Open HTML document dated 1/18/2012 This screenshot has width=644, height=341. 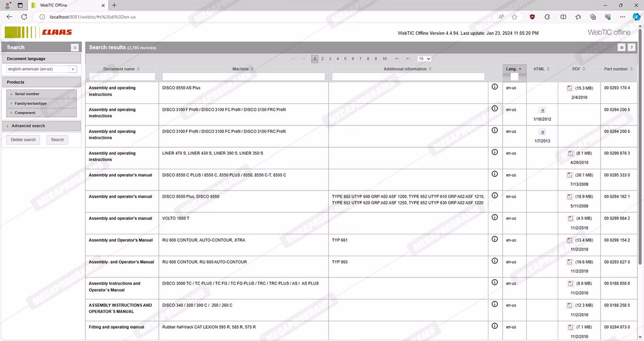[542, 110]
